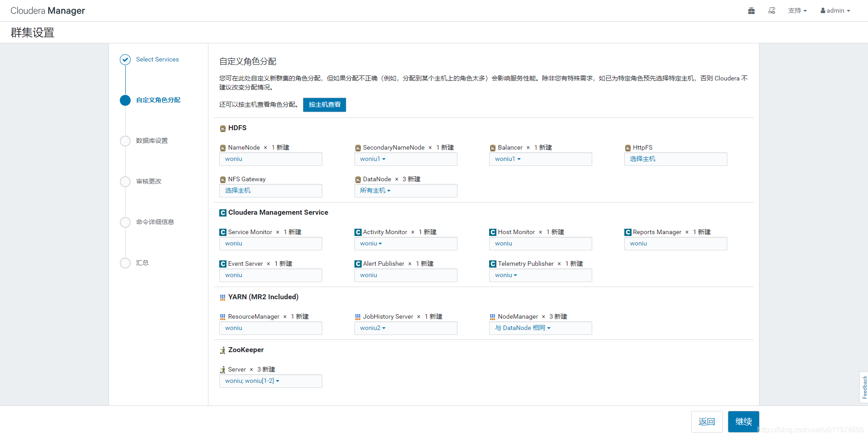Click Service Monitor host field woniu
Viewport: 868px width, 438px height.
[x=271, y=244]
